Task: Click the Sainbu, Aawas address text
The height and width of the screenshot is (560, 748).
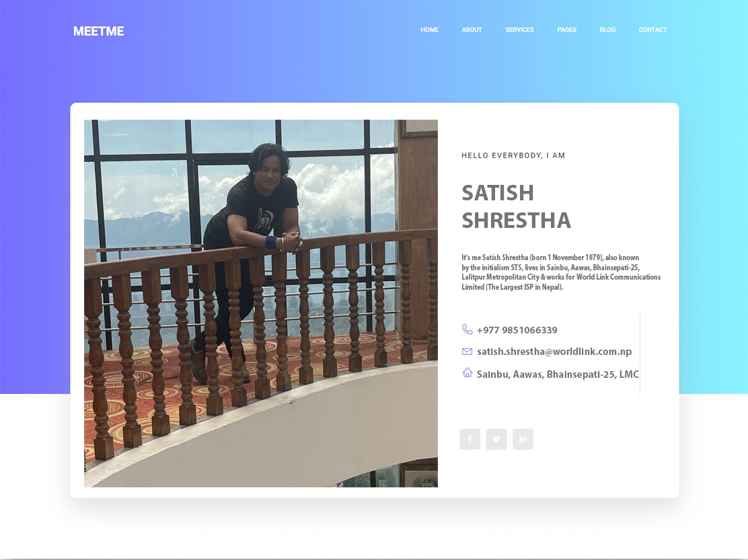Action: click(x=558, y=374)
